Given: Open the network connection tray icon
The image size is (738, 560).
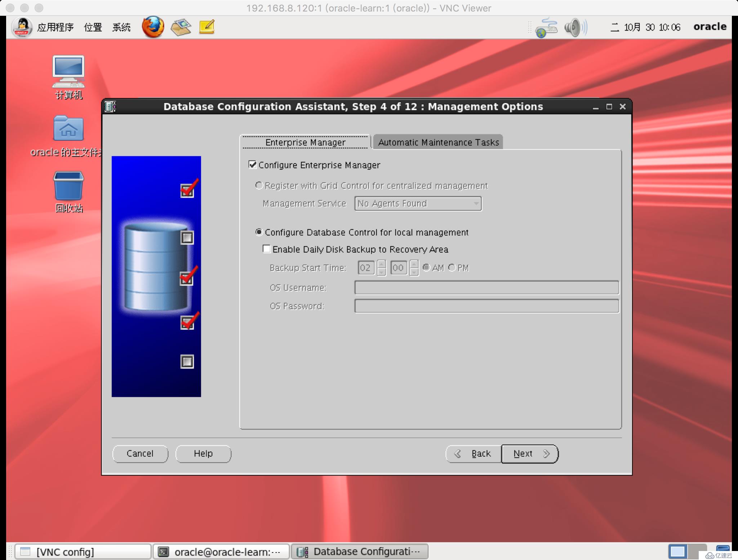Looking at the screenshot, I should pos(546,28).
